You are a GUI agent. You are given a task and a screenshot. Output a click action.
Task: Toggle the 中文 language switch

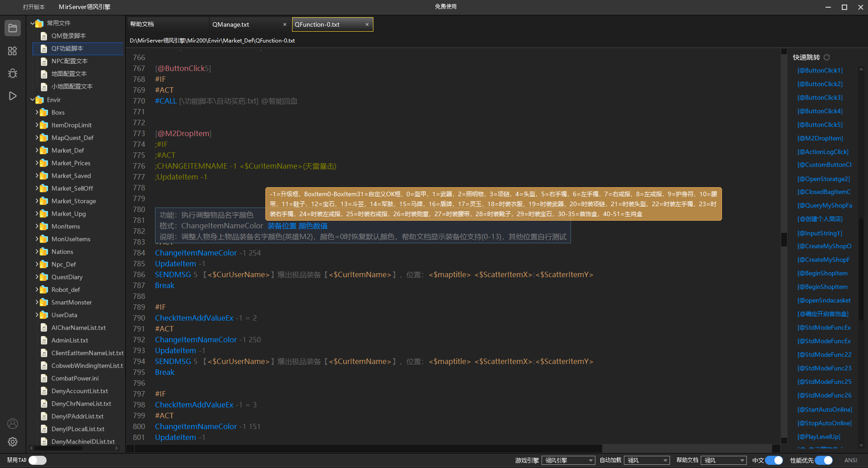pos(774,460)
